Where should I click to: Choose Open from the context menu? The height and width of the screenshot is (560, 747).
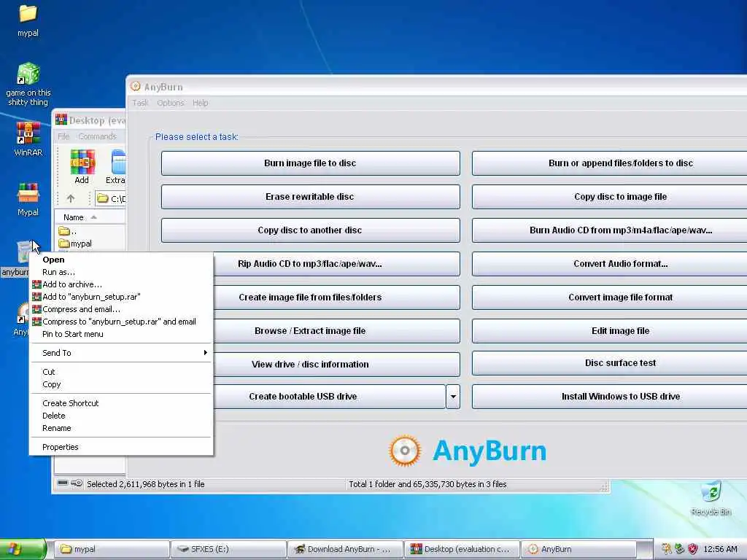(x=121, y=260)
